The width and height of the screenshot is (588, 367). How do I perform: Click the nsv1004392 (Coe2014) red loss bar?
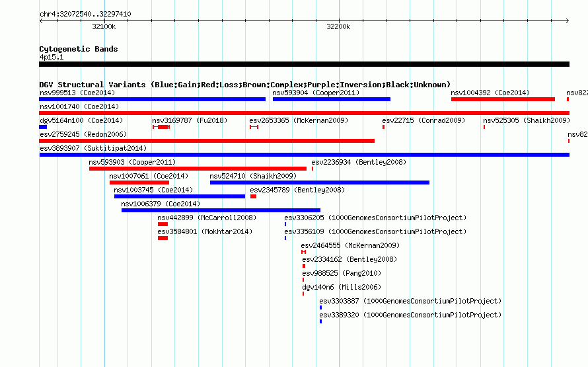[503, 99]
